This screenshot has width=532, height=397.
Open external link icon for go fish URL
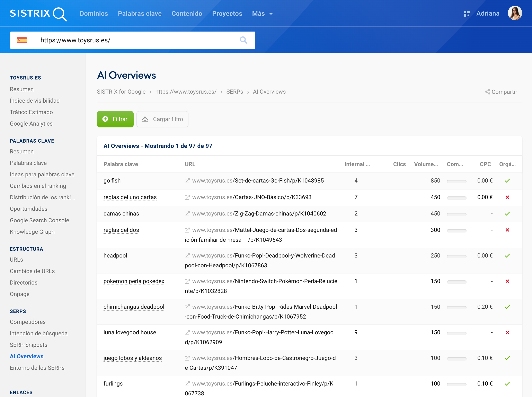[187, 181]
